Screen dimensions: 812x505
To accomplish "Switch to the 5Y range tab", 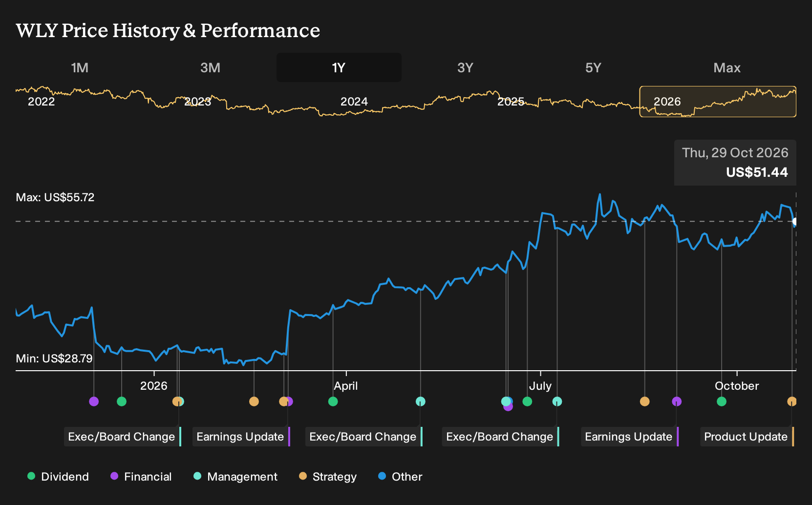I will [593, 67].
